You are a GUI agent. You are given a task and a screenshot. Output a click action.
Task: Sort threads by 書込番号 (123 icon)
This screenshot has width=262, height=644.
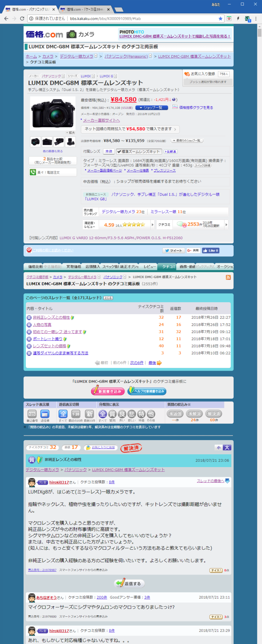32,414
